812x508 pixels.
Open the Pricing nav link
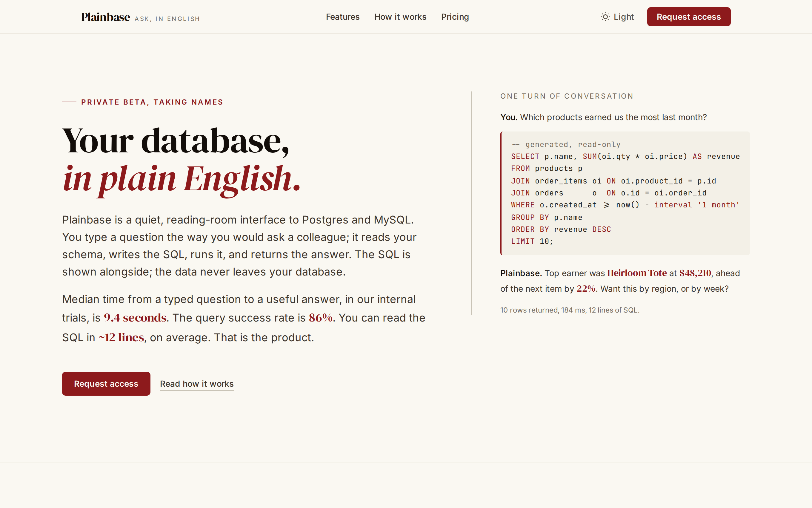[x=455, y=17]
